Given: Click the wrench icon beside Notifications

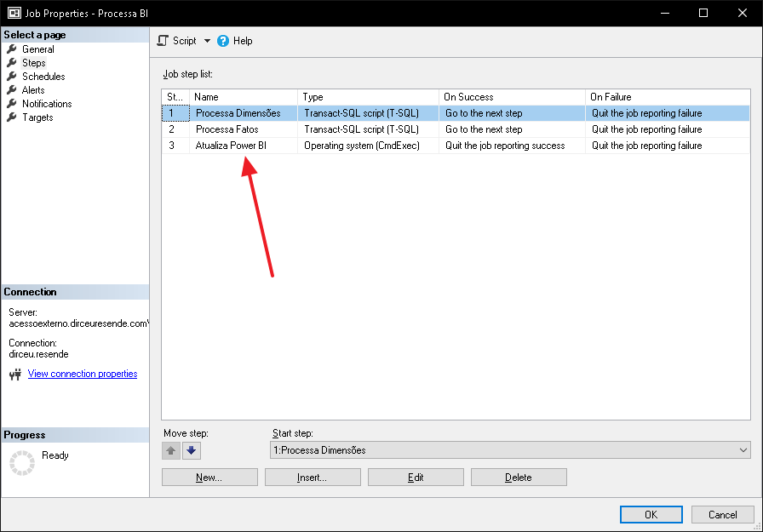Looking at the screenshot, I should 12,104.
